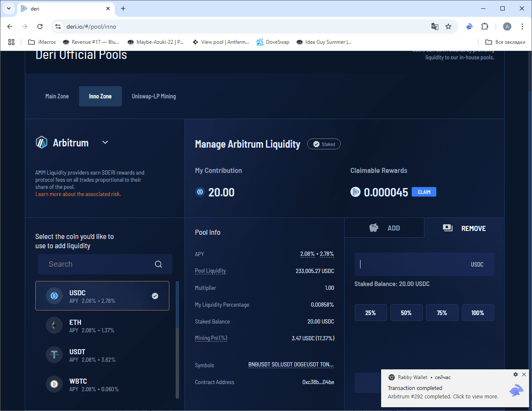
Task: Click the Arbitrum network logo icon
Action: 42,143
